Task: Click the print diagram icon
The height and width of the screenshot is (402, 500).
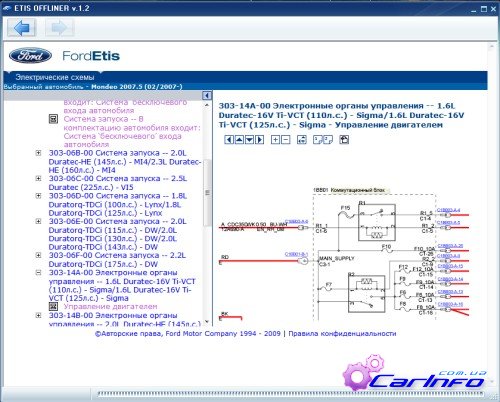Action: click(x=344, y=140)
